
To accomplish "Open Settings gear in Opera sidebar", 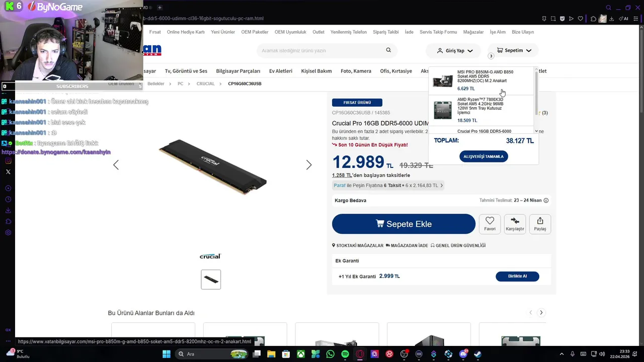I will pos(8,232).
